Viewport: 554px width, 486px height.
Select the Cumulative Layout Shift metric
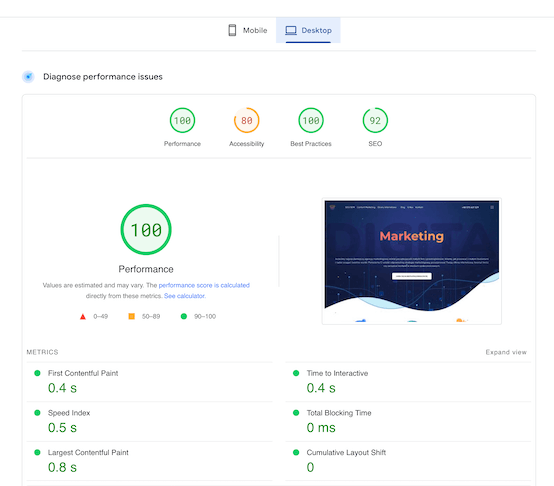point(408,461)
